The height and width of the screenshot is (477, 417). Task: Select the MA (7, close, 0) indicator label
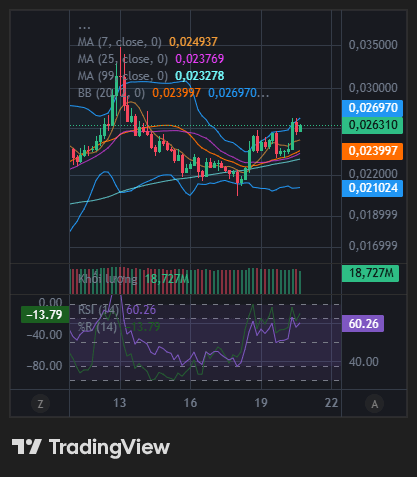[120, 42]
